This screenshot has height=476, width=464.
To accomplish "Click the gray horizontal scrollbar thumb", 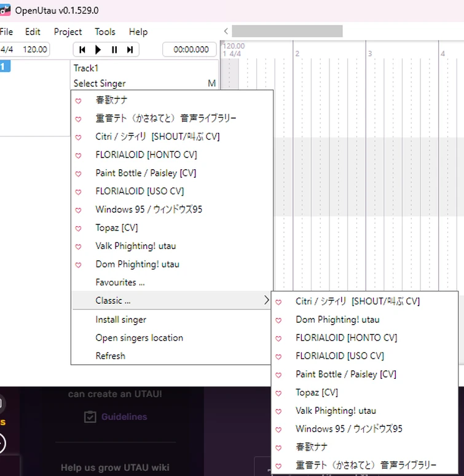I will tap(287, 31).
